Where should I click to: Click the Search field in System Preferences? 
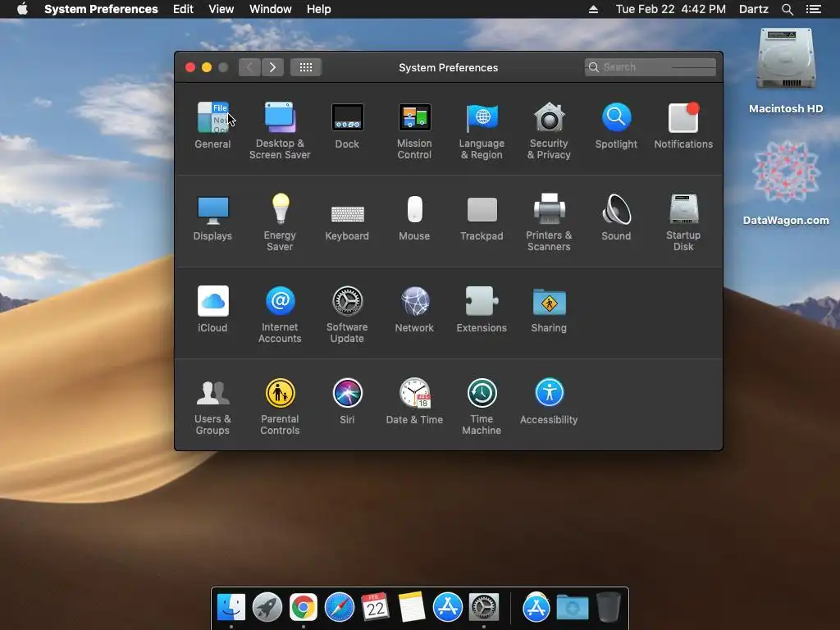point(651,67)
